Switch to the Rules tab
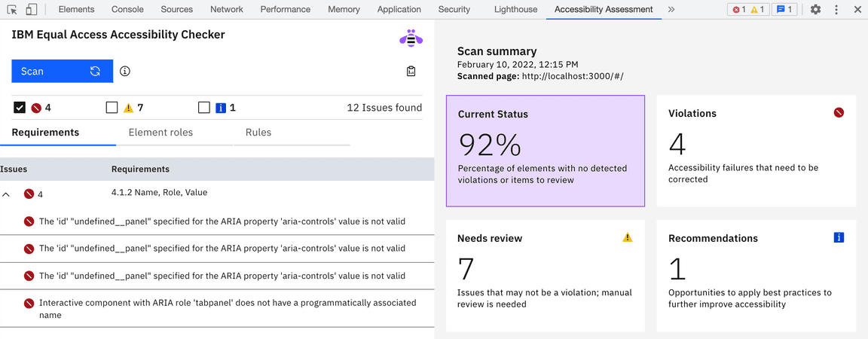The width and height of the screenshot is (868, 339). [258, 133]
